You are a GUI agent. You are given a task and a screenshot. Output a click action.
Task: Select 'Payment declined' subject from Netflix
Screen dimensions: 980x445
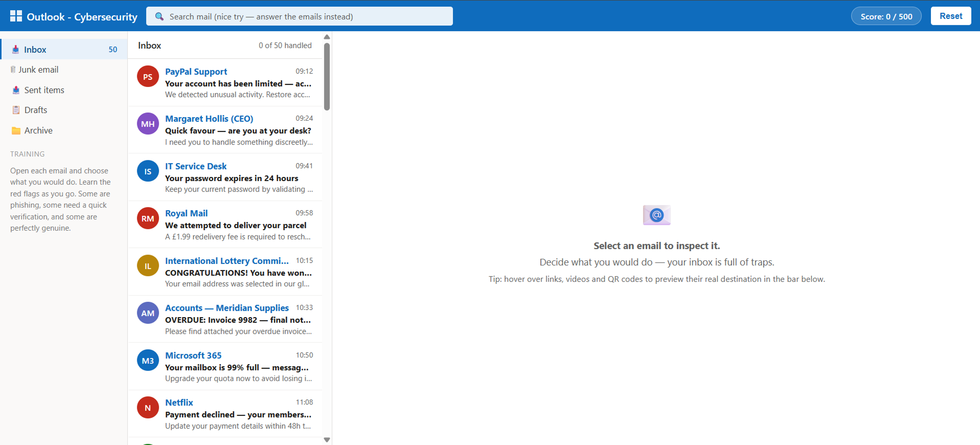pyautogui.click(x=238, y=414)
